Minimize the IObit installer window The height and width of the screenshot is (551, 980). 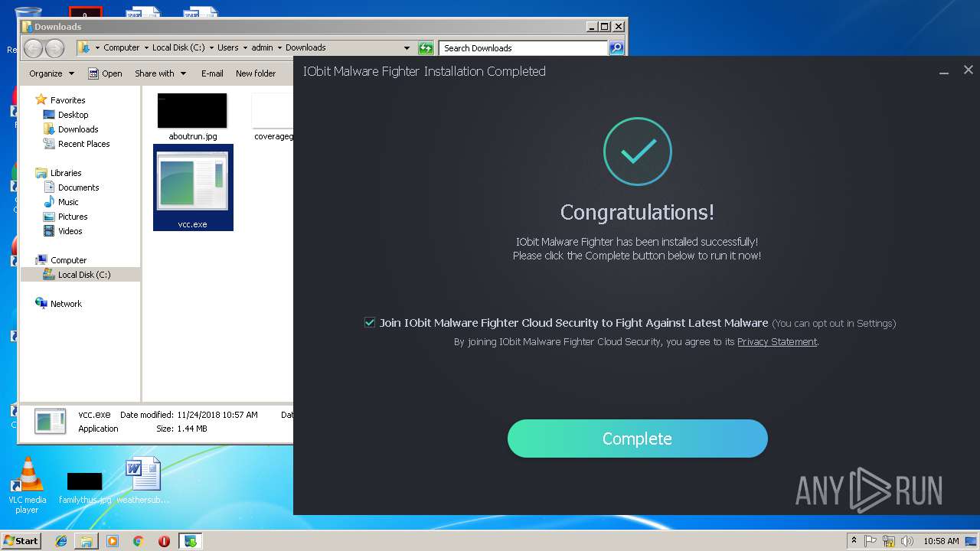(944, 71)
